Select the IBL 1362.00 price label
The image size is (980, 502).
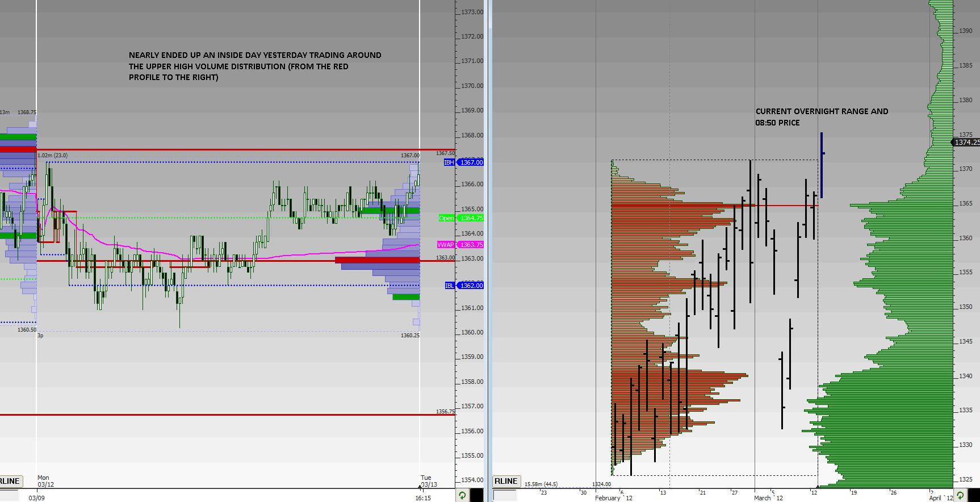pyautogui.click(x=464, y=286)
